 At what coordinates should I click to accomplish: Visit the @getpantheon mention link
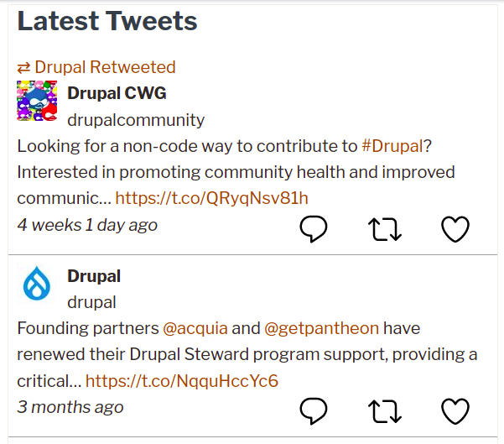point(321,328)
